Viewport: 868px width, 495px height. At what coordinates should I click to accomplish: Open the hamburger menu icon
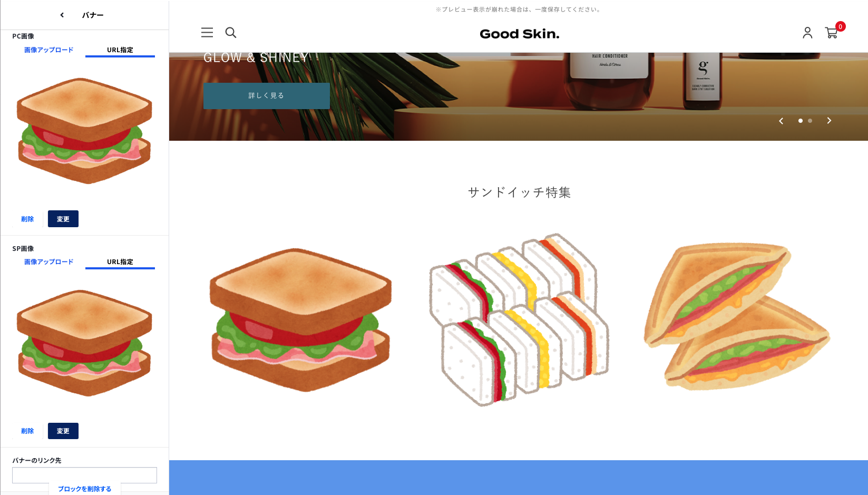[207, 33]
